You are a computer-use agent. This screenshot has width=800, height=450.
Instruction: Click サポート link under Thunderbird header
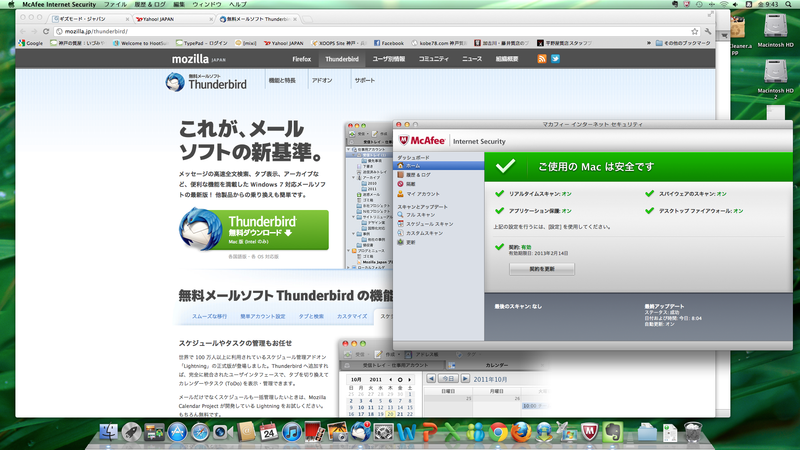point(365,81)
